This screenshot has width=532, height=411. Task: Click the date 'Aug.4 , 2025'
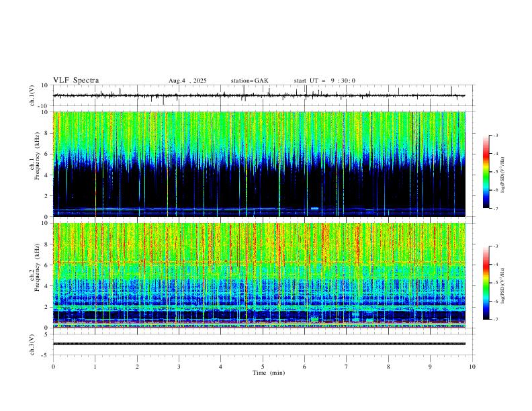tap(187, 81)
